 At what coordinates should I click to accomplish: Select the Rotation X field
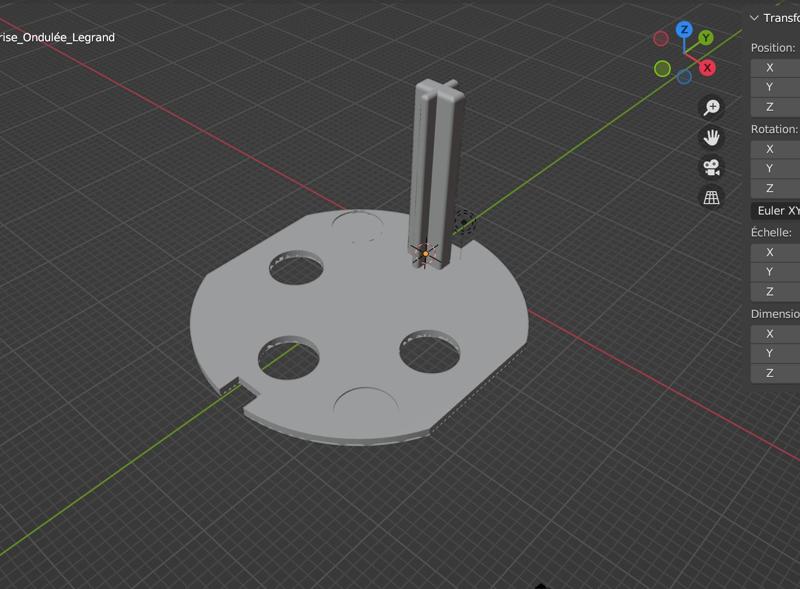point(776,149)
